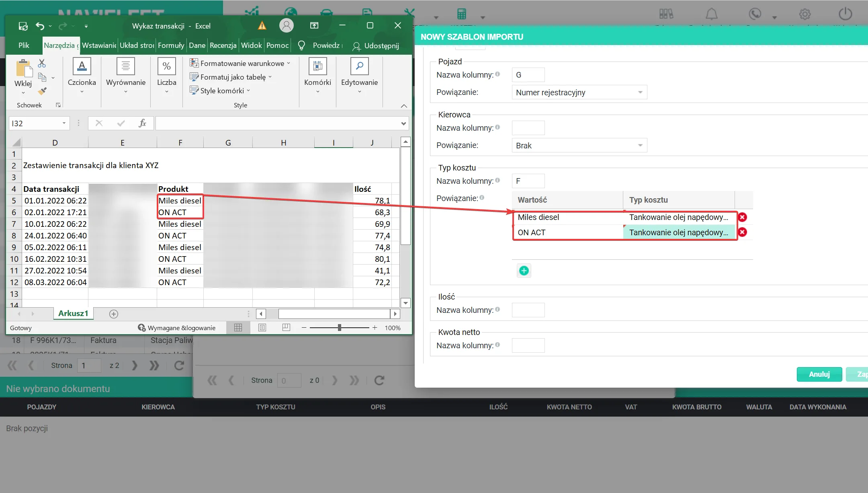Click the Format Painter brush icon
The height and width of the screenshot is (493, 868).
tap(42, 91)
